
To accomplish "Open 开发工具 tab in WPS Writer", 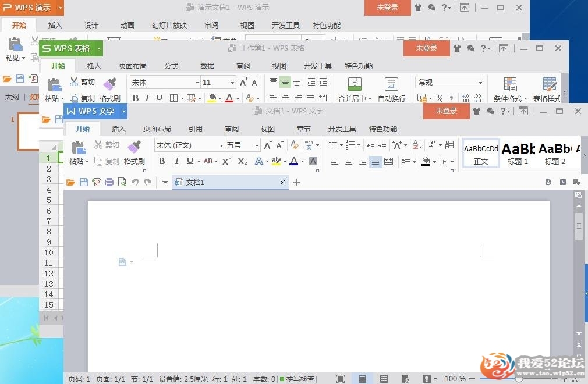I will [342, 129].
